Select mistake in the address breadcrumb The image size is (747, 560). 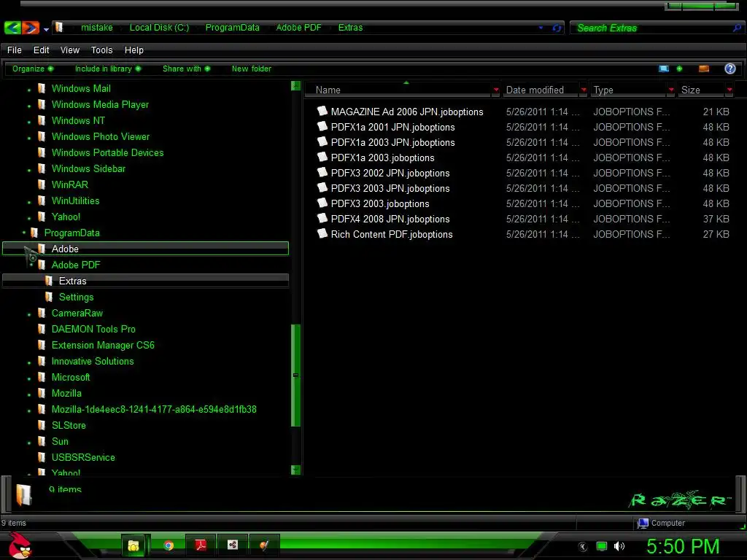click(97, 28)
